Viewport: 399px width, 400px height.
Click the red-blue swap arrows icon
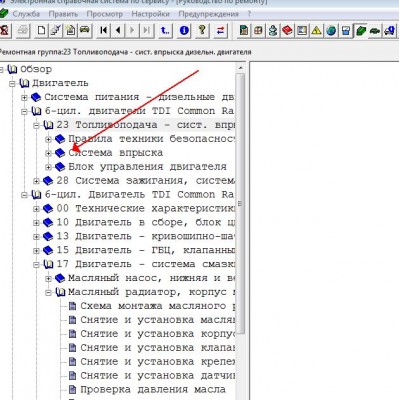click(x=220, y=31)
